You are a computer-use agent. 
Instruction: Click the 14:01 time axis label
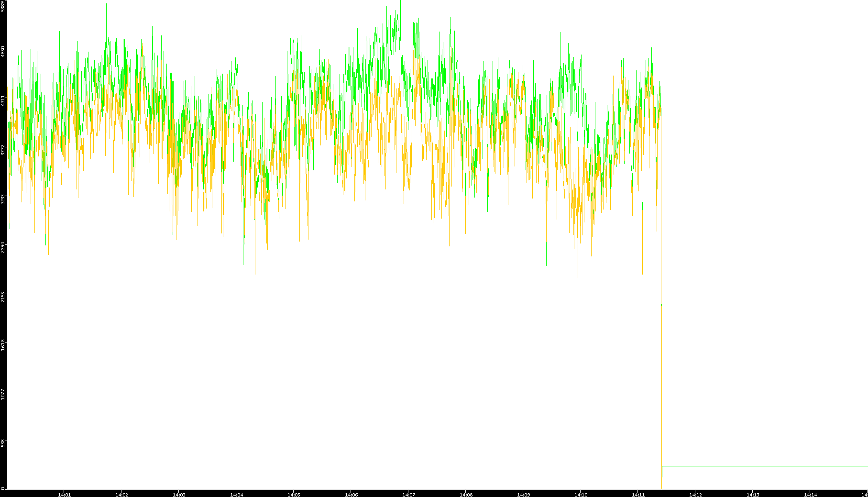click(64, 495)
